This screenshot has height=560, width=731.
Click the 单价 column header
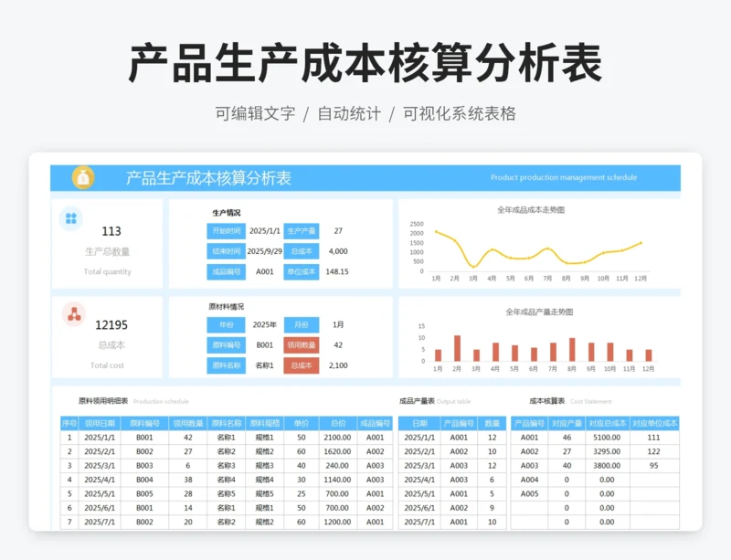(302, 423)
